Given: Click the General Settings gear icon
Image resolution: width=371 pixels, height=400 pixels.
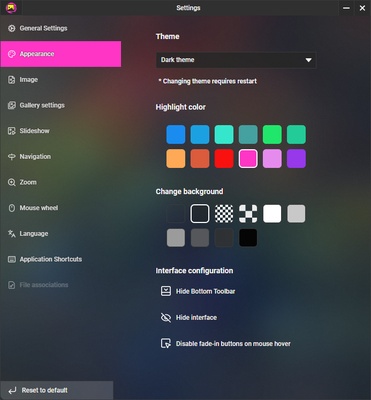Looking at the screenshot, I should tap(12, 28).
